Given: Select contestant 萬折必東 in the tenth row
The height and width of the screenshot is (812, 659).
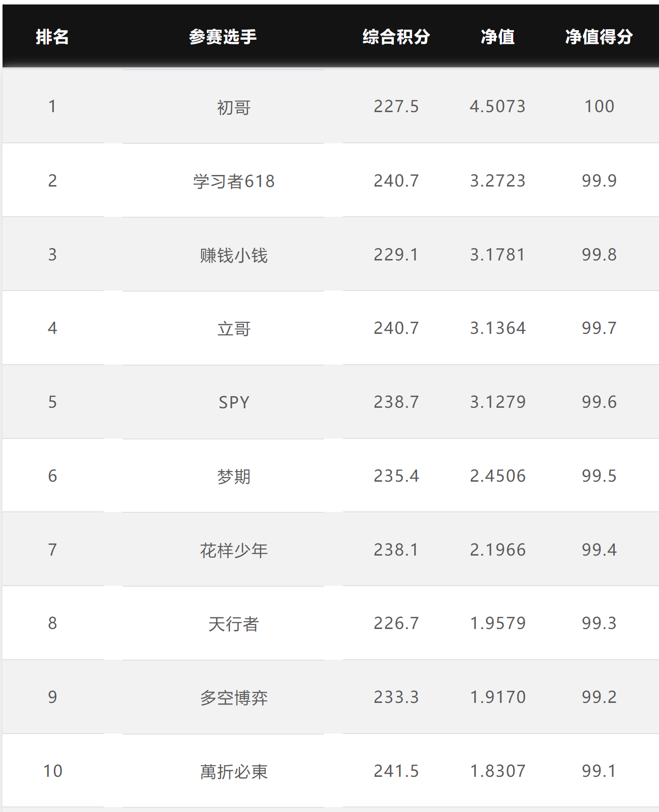Looking at the screenshot, I should (233, 771).
